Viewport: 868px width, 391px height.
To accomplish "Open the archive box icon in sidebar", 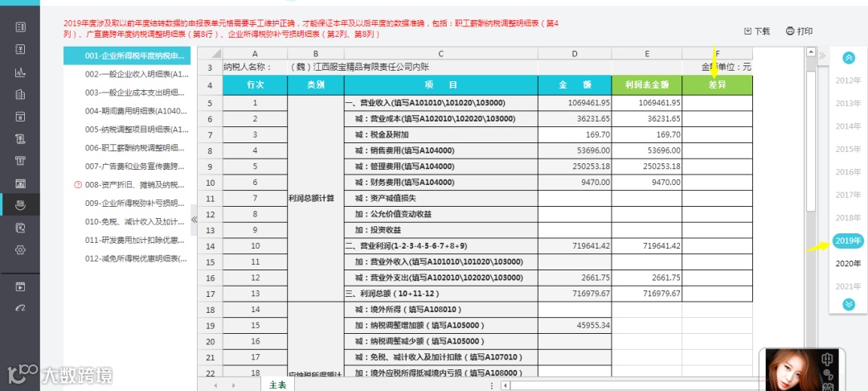I will point(20,160).
